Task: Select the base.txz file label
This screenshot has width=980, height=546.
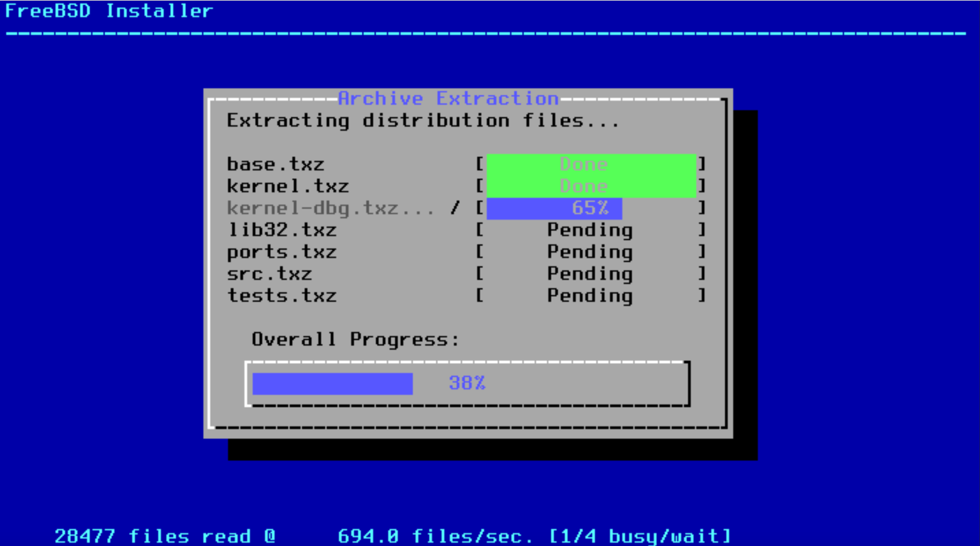Action: point(275,164)
